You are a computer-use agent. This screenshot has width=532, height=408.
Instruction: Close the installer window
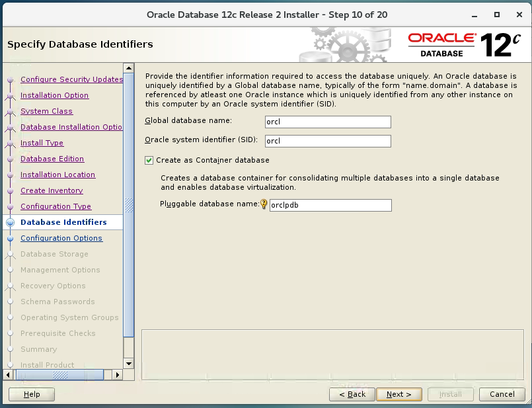[x=519, y=15]
